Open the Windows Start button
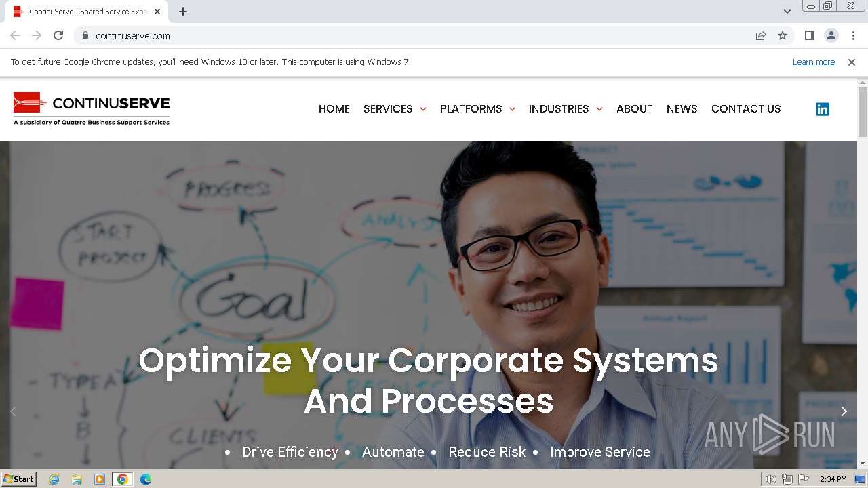The height and width of the screenshot is (488, 868). 18,479
